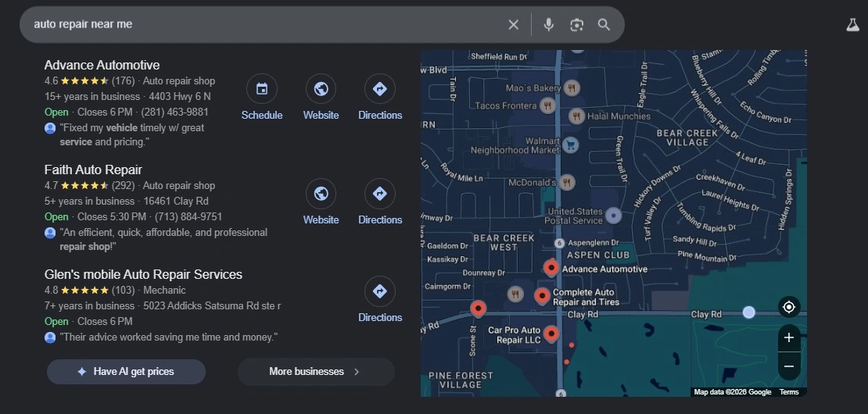Click the (176) reviews count for Advance Automotive
Viewport: 868px width, 414px height.
pos(123,81)
